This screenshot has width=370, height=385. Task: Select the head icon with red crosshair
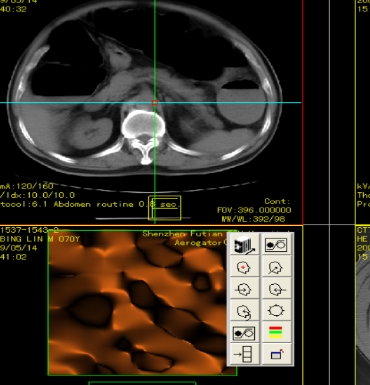[x=244, y=267]
